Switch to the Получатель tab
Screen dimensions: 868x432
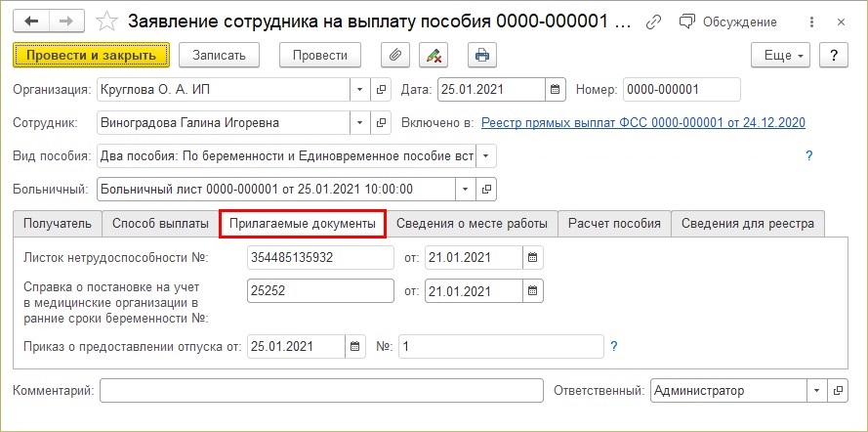tap(58, 224)
